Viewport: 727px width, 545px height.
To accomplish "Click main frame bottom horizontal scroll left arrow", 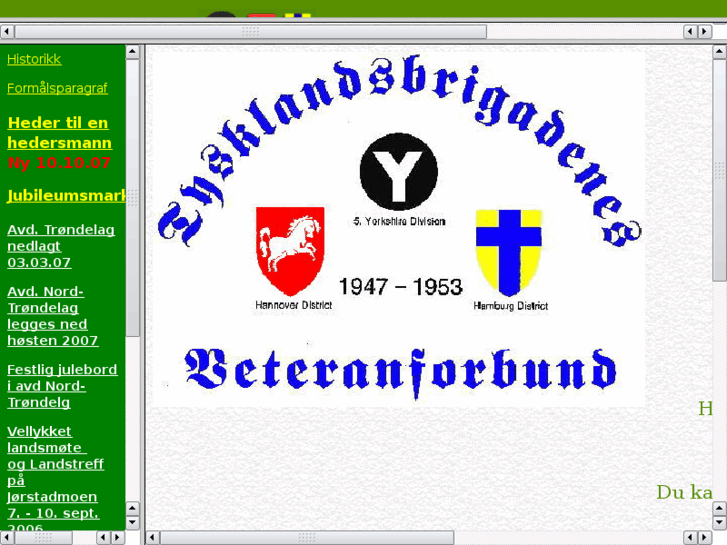I will tap(152, 538).
